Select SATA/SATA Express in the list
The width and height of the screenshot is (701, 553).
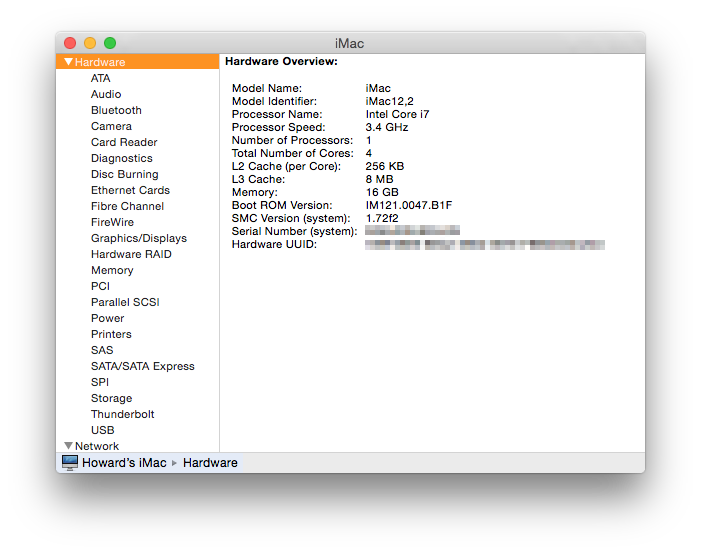[x=142, y=366]
